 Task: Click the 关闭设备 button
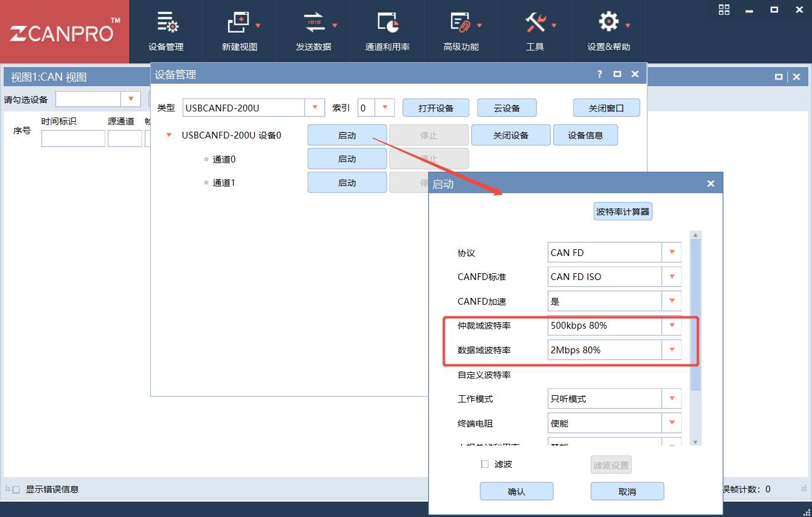tap(511, 135)
